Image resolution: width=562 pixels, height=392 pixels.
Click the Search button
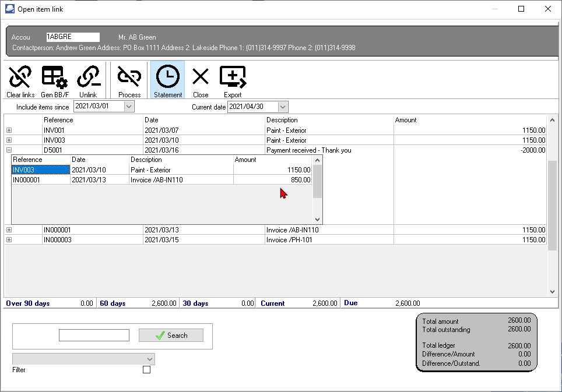tap(171, 335)
